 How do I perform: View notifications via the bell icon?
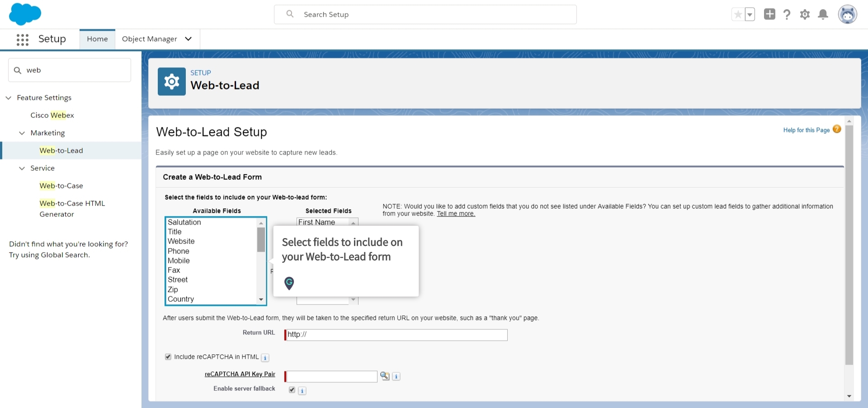point(823,14)
